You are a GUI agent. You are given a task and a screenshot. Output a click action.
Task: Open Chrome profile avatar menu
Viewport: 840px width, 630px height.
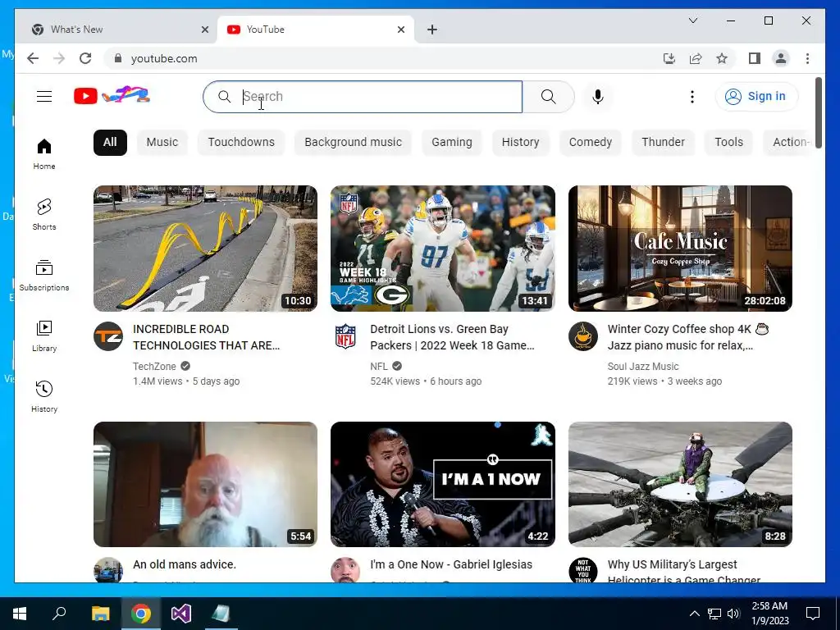pos(781,58)
